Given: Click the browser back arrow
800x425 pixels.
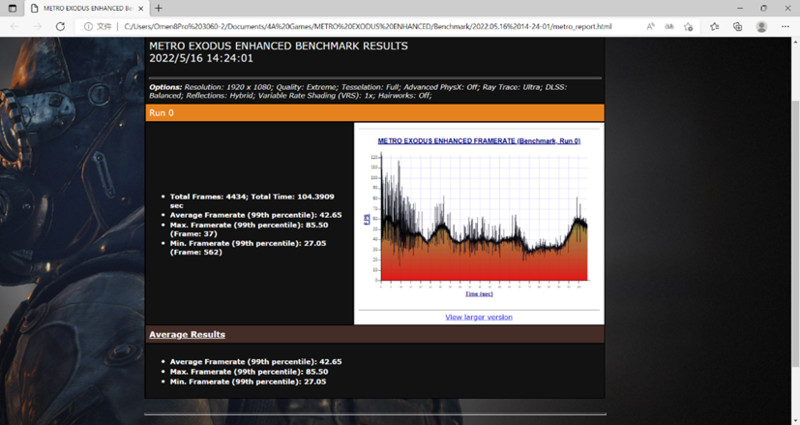Looking at the screenshot, I should pos(14,27).
